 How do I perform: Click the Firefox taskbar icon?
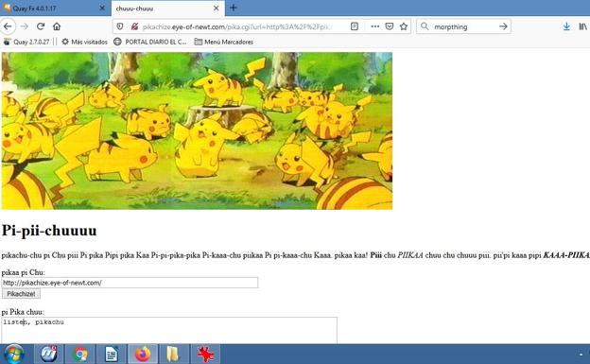143,354
